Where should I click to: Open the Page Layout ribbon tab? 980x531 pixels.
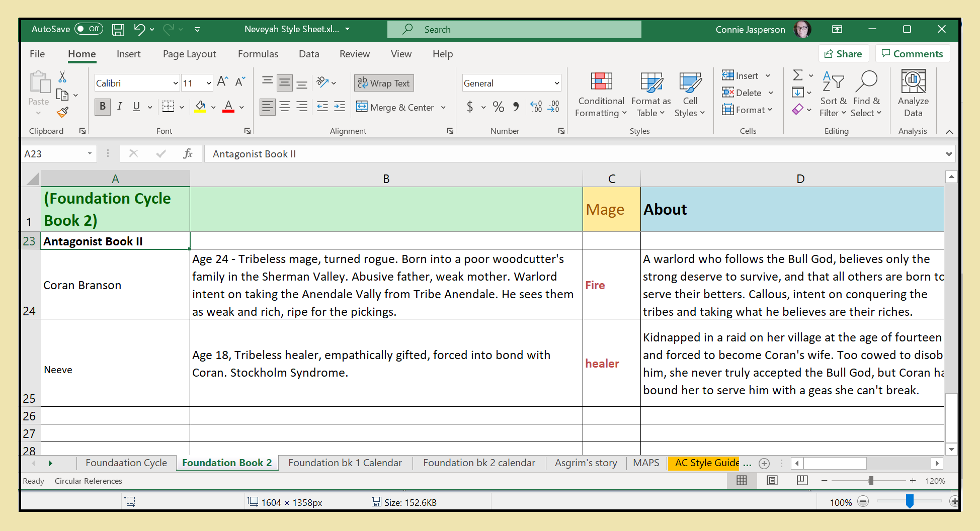coord(189,54)
